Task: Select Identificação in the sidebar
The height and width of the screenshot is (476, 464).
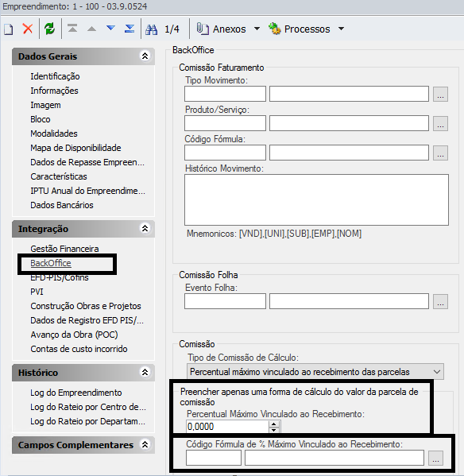Action: tap(55, 76)
